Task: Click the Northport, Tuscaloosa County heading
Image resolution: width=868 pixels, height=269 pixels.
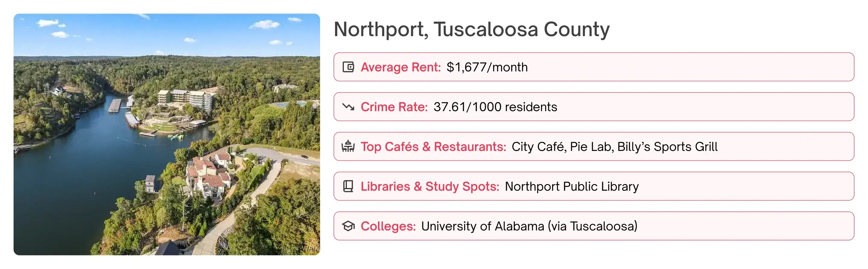Action: [471, 29]
